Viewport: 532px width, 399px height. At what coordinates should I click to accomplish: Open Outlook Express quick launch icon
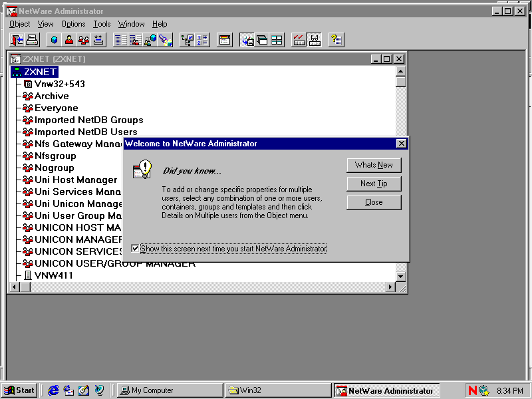pos(68,390)
